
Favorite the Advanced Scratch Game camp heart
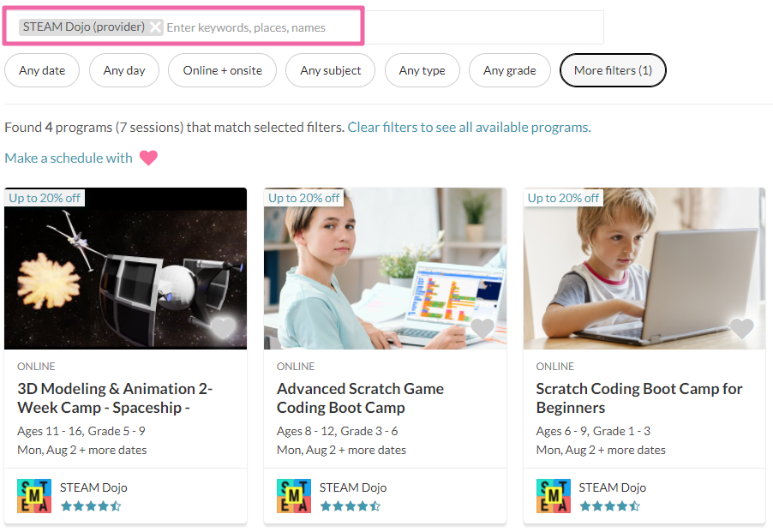482,328
